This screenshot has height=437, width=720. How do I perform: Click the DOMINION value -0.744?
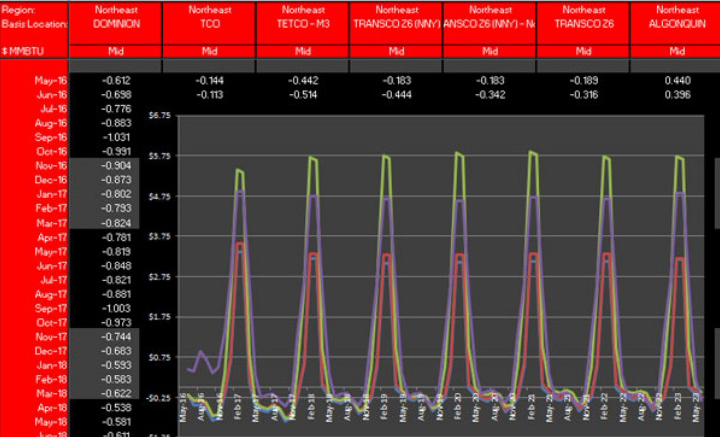pyautogui.click(x=116, y=337)
